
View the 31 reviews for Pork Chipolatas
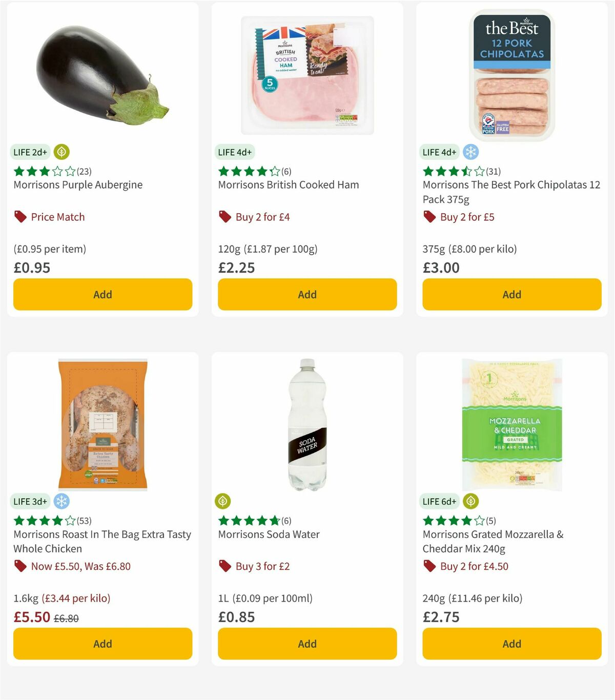(493, 172)
